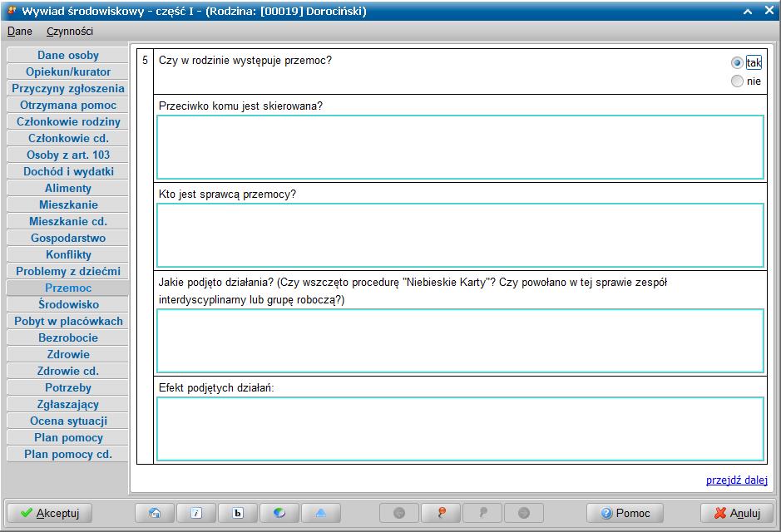Image resolution: width=781 pixels, height=532 pixels.
Task: Close the Wywiad środowiskowy window
Action: coord(769,11)
